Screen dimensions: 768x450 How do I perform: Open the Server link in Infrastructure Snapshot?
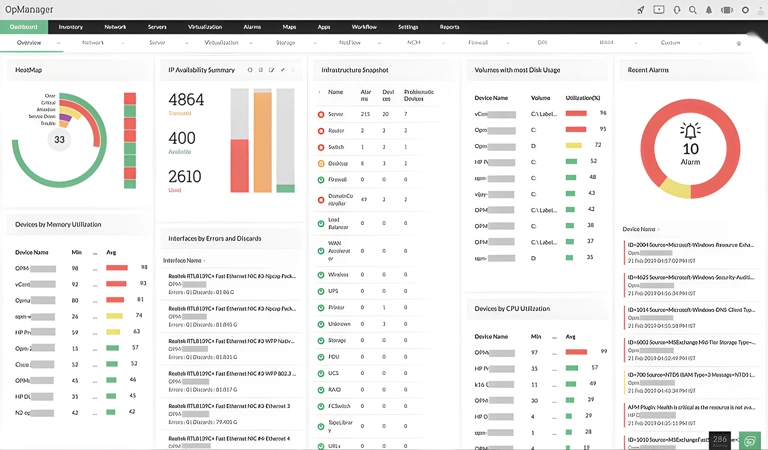[x=336, y=114]
